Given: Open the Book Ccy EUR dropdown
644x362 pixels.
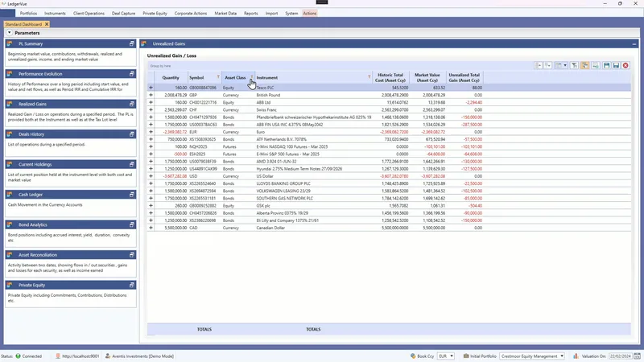Looking at the screenshot, I should click(446, 356).
